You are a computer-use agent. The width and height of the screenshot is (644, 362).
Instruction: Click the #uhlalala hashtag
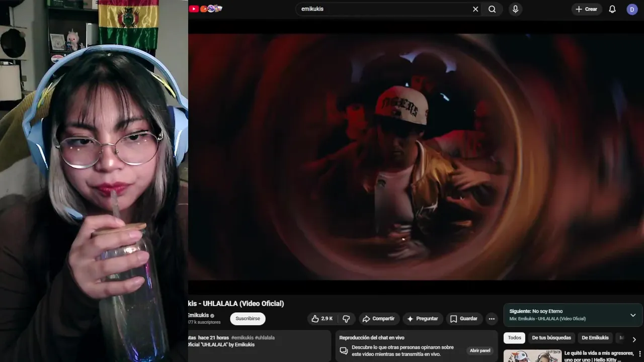[x=265, y=338]
